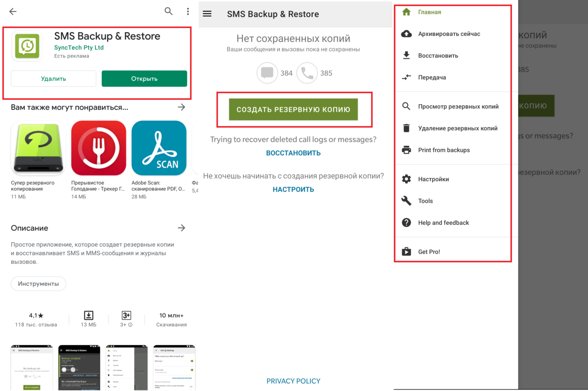Tap the phone calls icon showing 385
The width and height of the screenshot is (588, 391).
307,73
